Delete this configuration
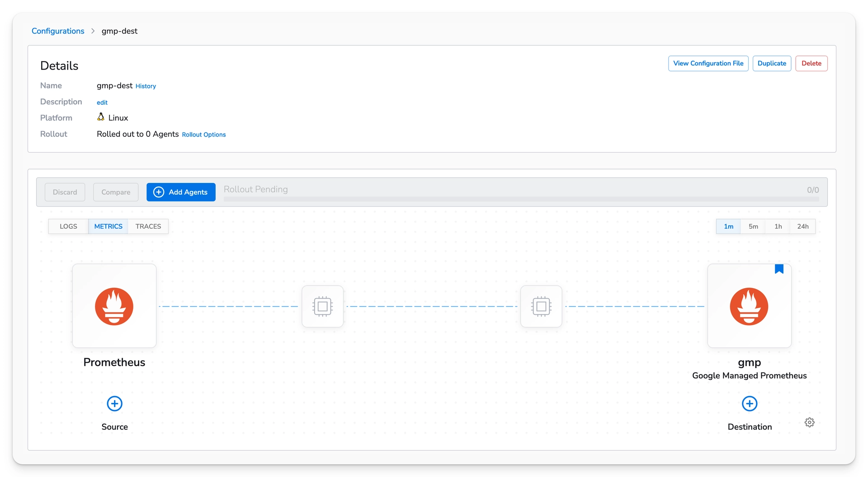Screen dimensions: 868x477 811,63
